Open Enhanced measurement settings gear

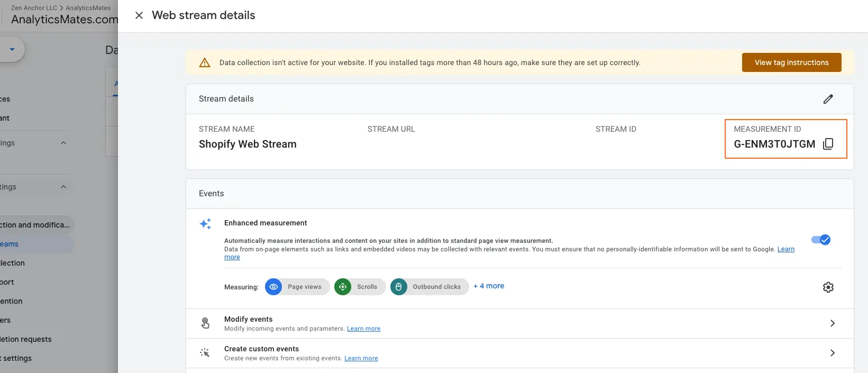[x=828, y=287]
